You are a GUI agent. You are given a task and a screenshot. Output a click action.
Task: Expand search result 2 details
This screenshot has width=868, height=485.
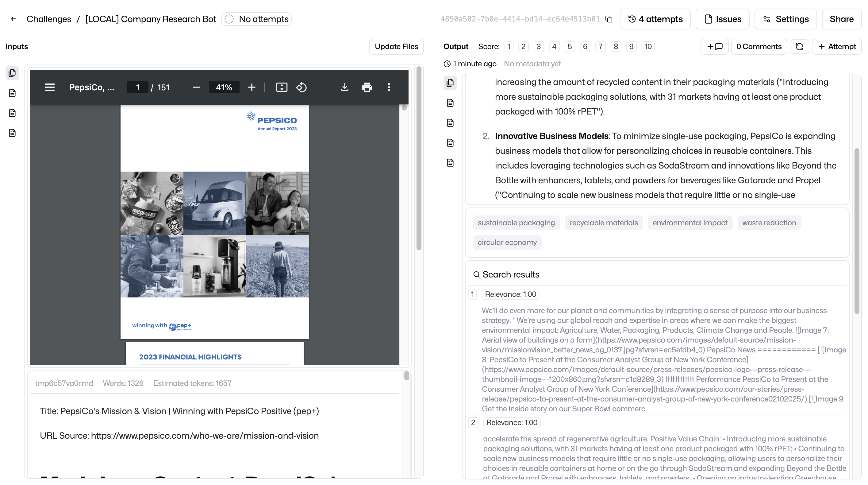(473, 422)
